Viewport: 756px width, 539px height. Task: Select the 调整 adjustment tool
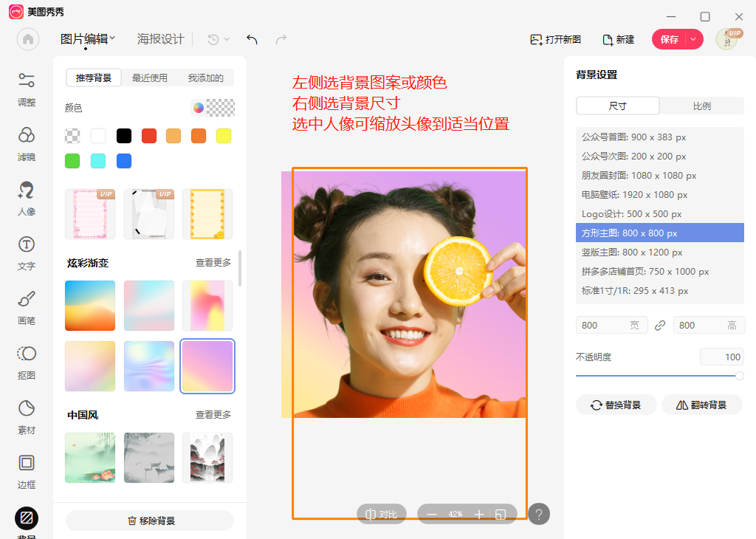point(26,88)
